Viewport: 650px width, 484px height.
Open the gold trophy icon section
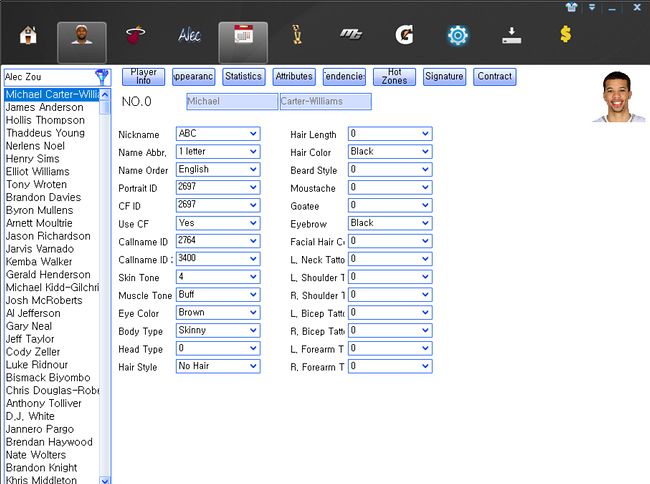[x=296, y=37]
